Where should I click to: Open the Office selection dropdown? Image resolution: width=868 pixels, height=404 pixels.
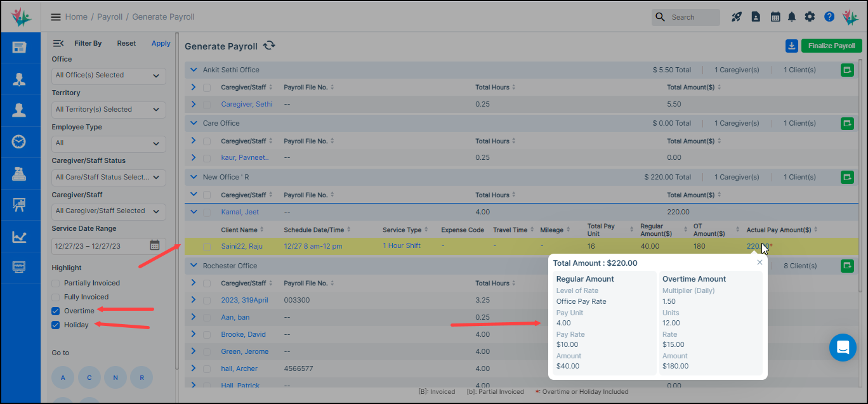108,75
